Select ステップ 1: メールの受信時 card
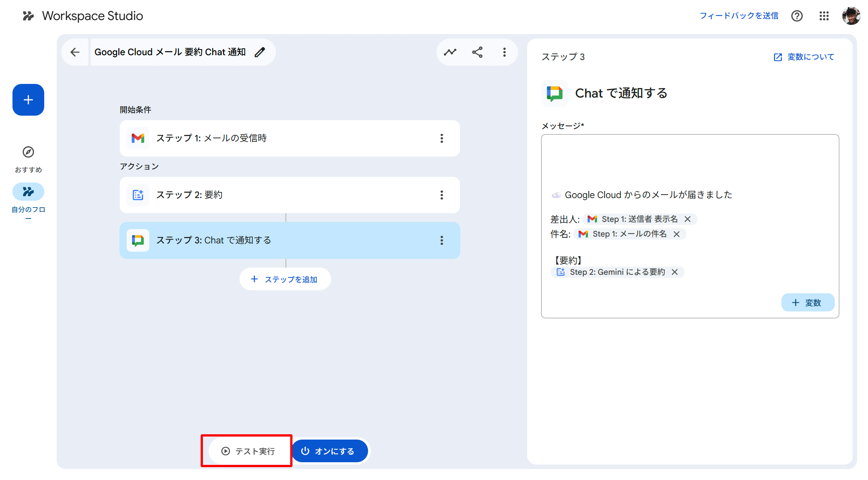The width and height of the screenshot is (868, 480). [290, 138]
